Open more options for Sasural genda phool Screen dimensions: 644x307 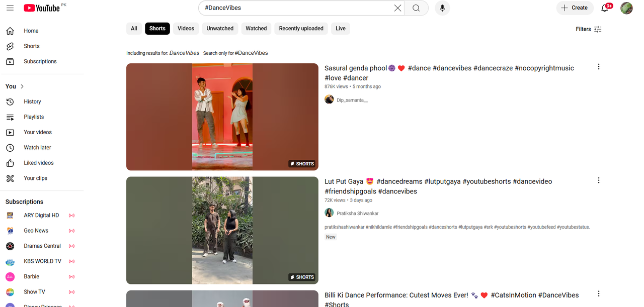coord(599,67)
